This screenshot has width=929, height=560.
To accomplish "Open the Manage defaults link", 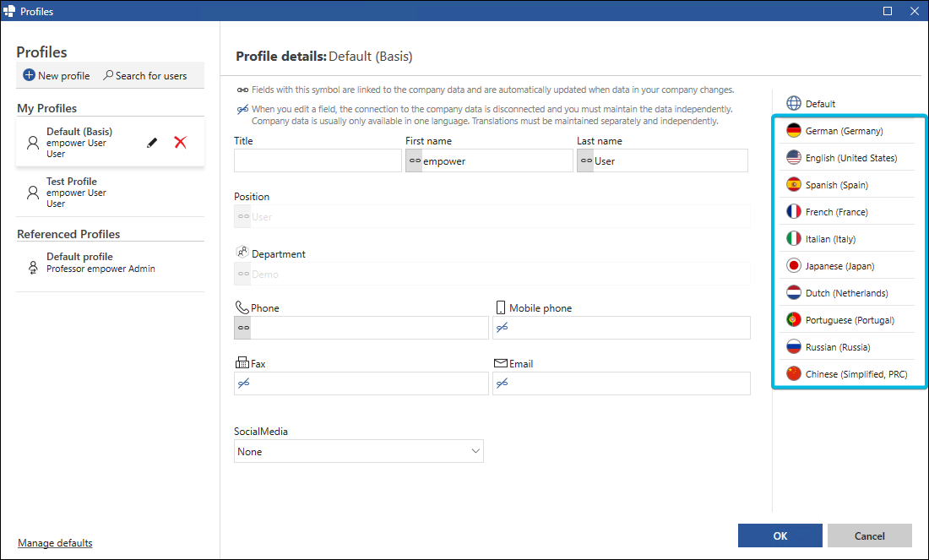I will point(55,543).
